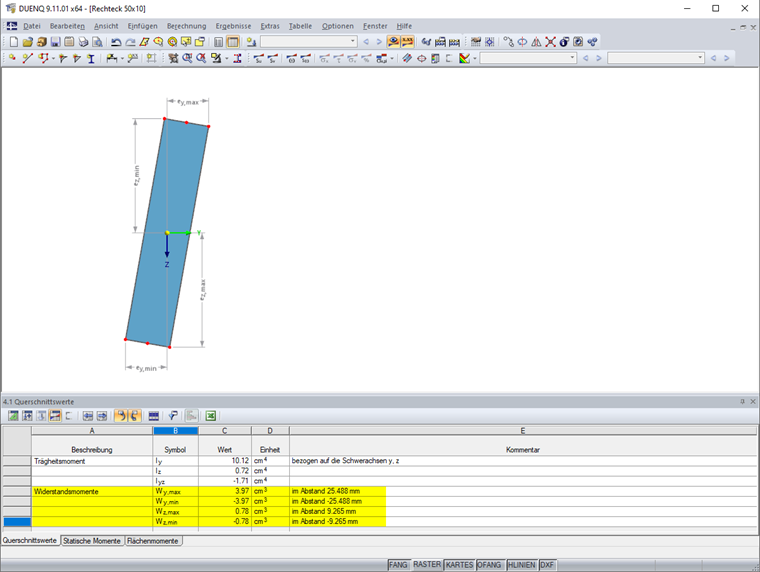Select the node point tool

(13, 59)
